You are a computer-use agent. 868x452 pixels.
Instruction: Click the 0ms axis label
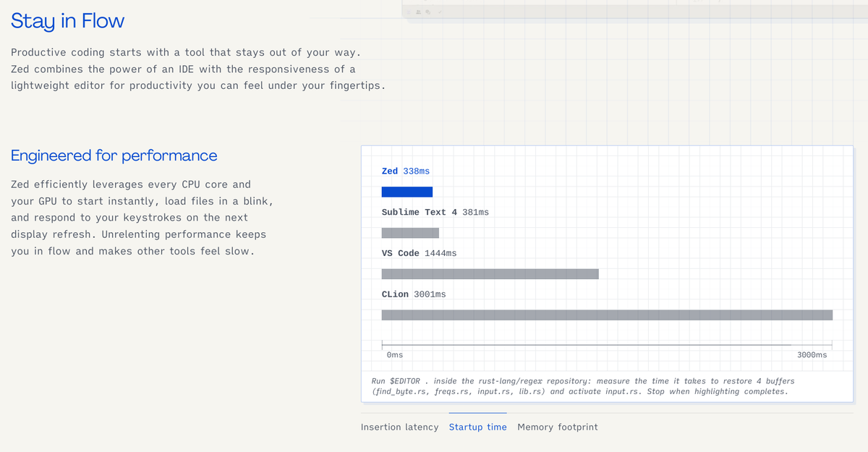(x=395, y=355)
